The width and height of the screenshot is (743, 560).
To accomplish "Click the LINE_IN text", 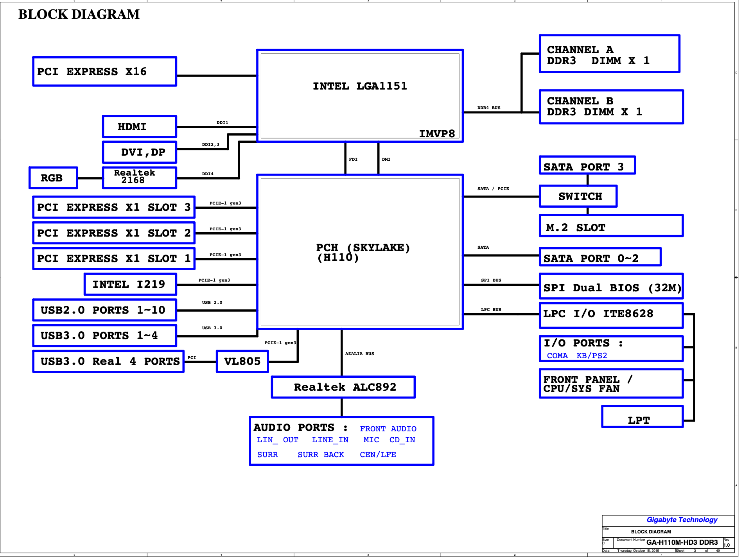I will 330,440.
